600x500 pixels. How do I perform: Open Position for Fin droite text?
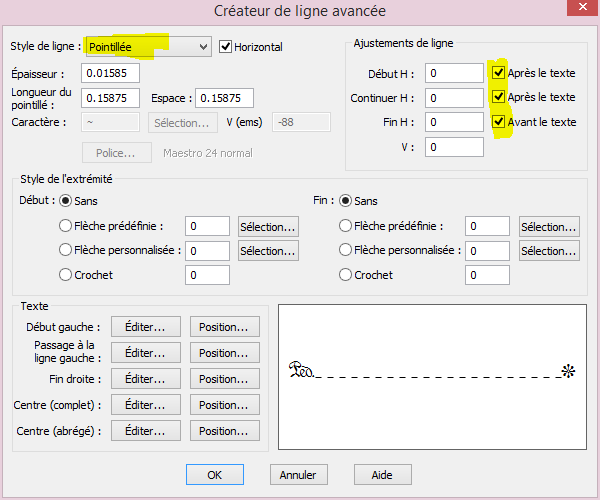coord(224,379)
